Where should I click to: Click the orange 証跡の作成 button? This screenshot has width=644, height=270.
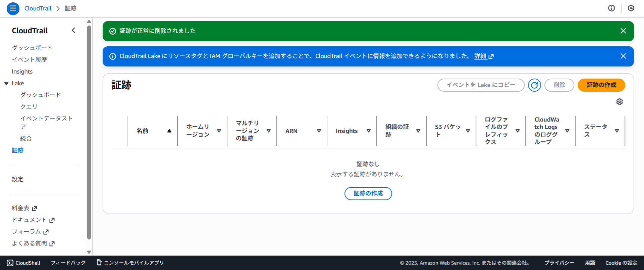coord(601,85)
